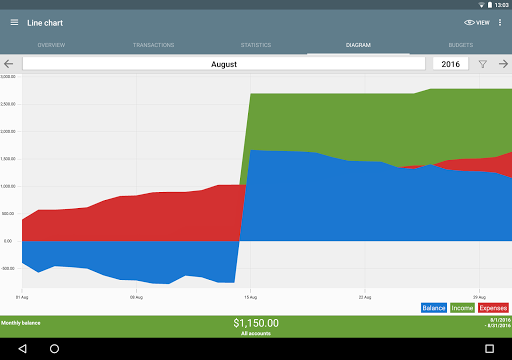The width and height of the screenshot is (512, 360).
Task: Open the filter funnel icon
Action: (483, 64)
